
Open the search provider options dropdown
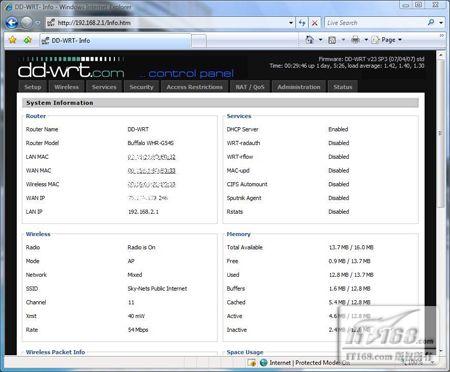pos(441,23)
